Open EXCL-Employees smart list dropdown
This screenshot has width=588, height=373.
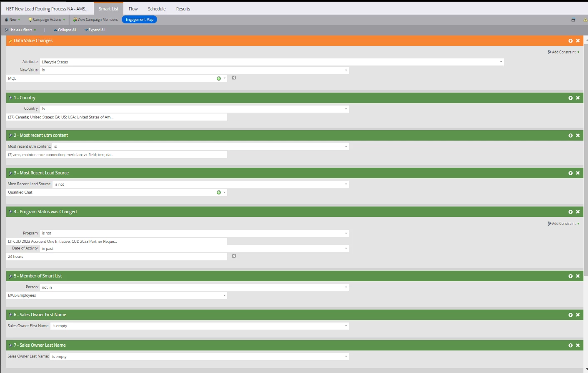pyautogui.click(x=225, y=295)
